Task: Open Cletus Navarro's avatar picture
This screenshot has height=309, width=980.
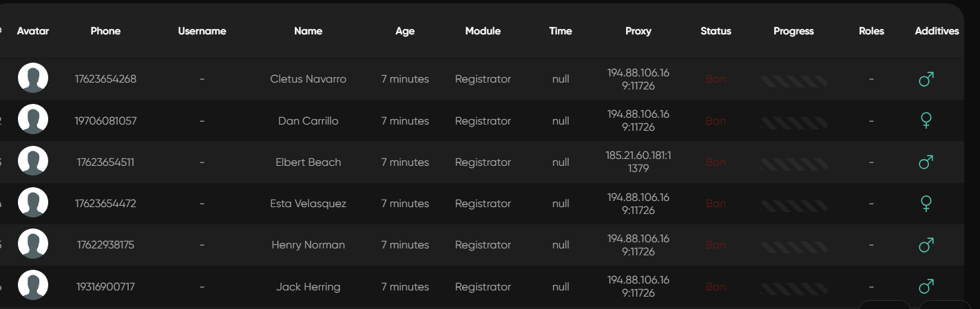Action: 33,78
